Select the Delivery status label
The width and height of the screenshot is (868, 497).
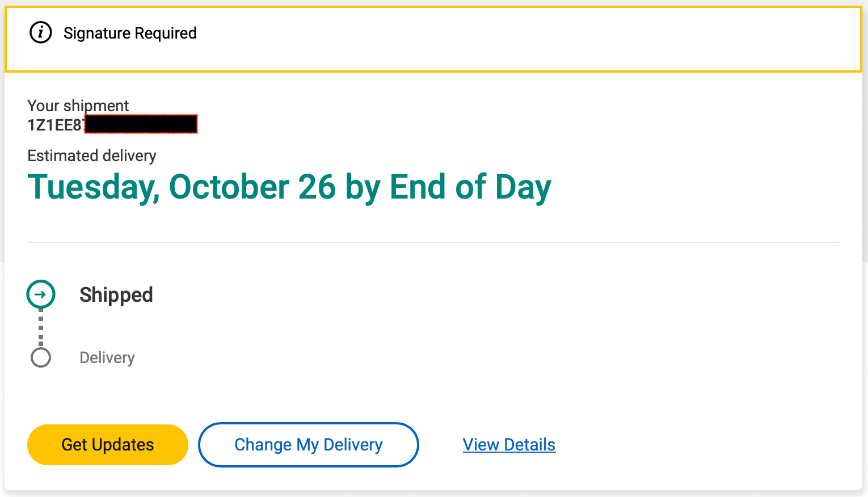click(107, 358)
